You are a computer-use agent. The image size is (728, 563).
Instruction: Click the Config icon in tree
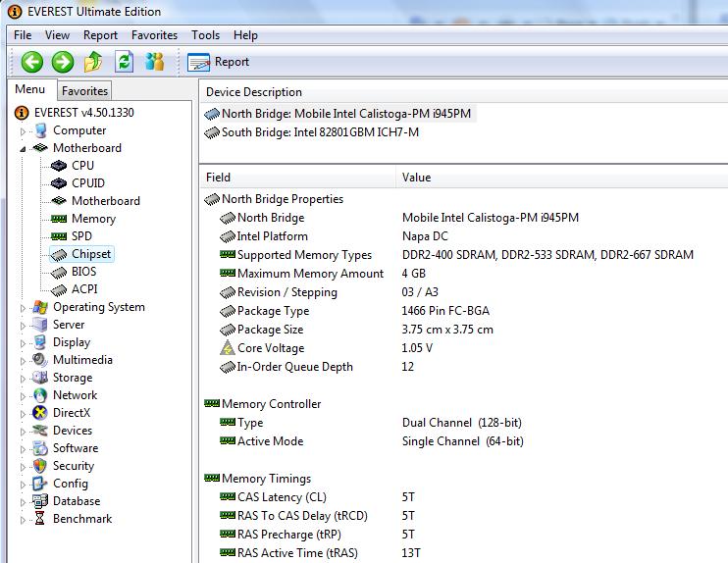[x=40, y=484]
